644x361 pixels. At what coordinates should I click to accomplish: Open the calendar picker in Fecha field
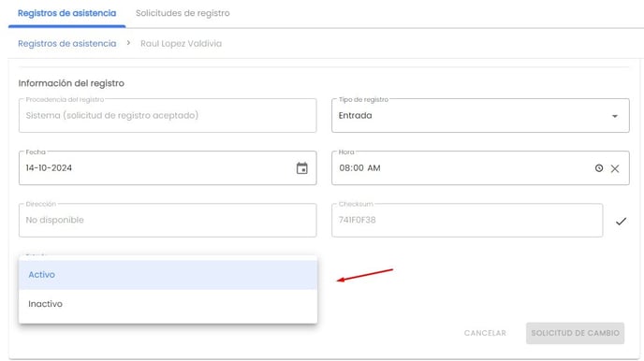point(301,168)
